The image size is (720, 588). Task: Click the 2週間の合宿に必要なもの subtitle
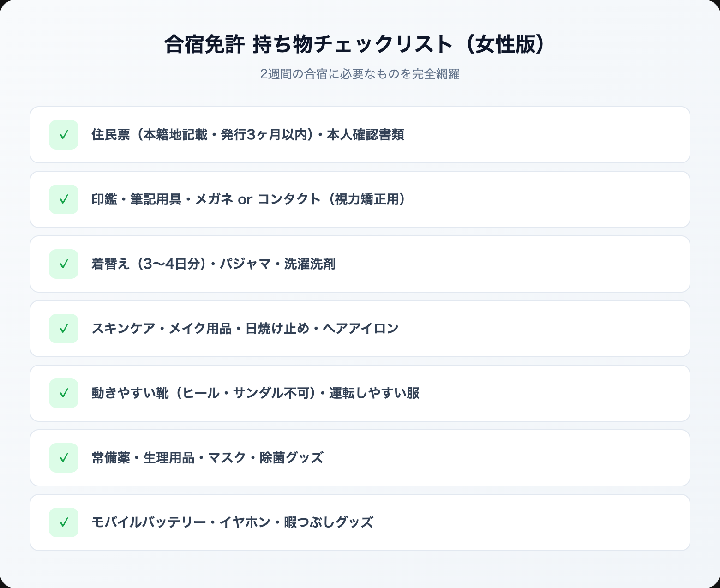point(360,74)
